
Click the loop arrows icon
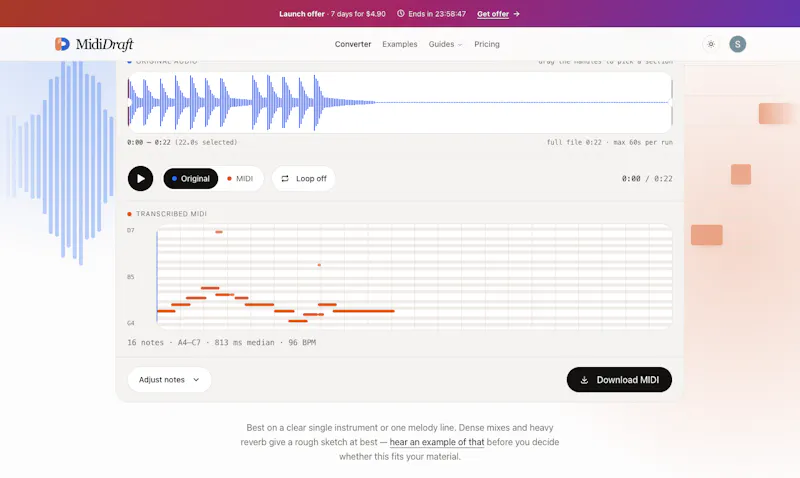(x=285, y=179)
